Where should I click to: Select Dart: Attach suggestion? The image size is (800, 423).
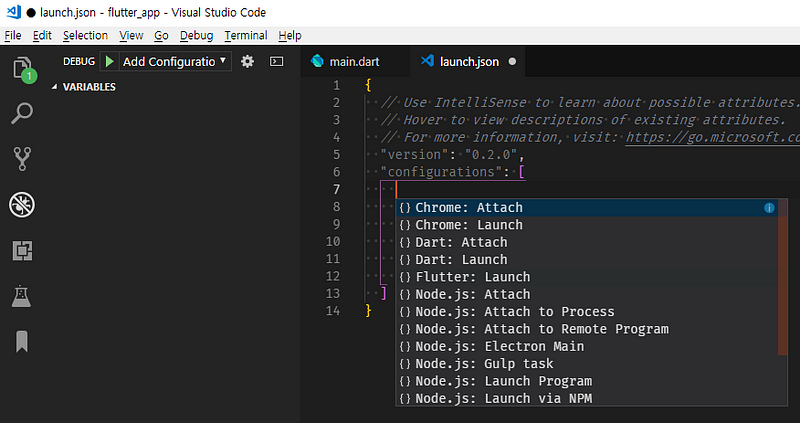(x=587, y=242)
